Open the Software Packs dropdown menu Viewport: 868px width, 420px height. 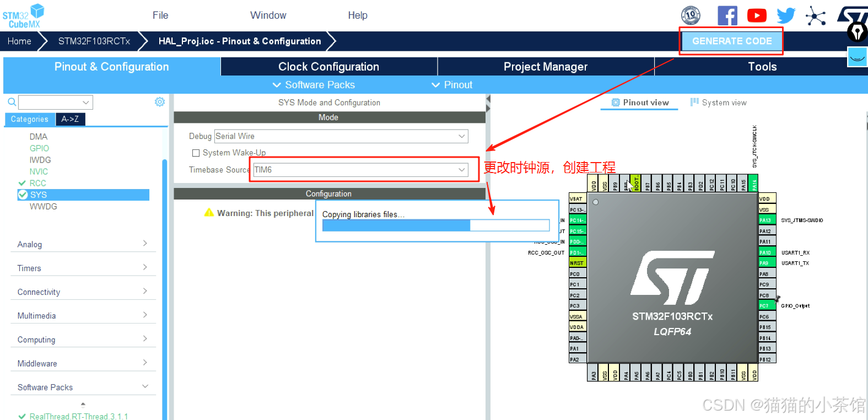(314, 85)
